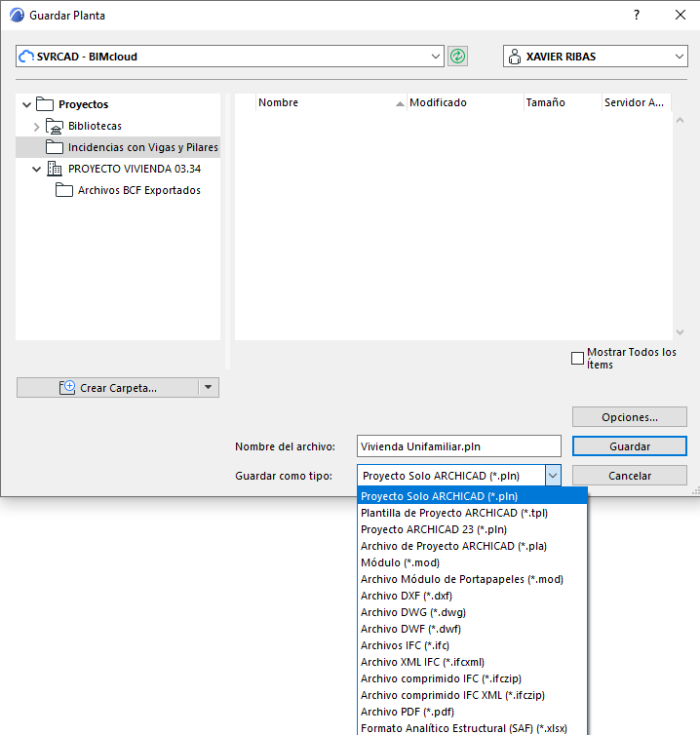Click the file list scroll down arrow
700x735 pixels.
pyautogui.click(x=680, y=332)
